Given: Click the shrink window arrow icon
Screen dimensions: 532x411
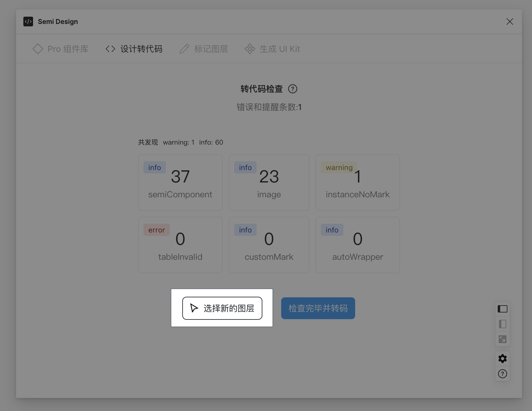Looking at the screenshot, I should pyautogui.click(x=503, y=339).
